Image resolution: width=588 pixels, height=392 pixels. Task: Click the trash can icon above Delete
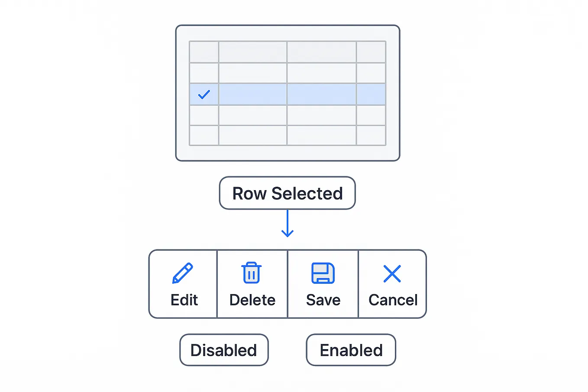251,272
